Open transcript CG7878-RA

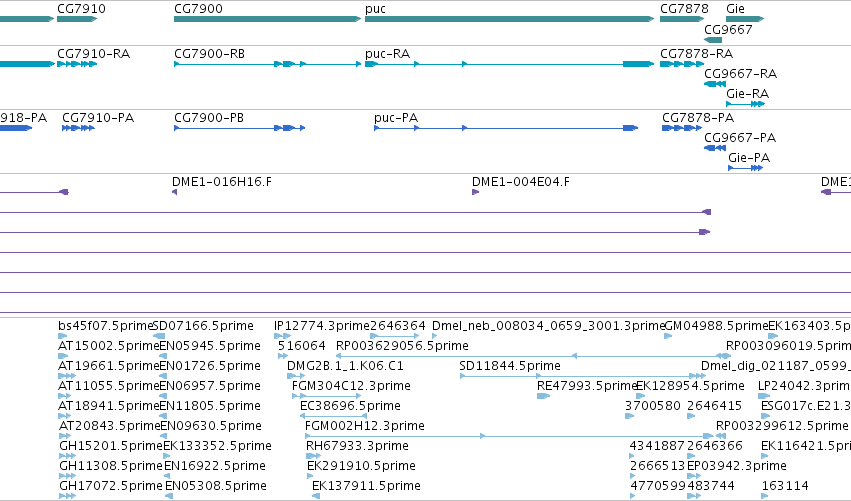pyautogui.click(x=696, y=54)
